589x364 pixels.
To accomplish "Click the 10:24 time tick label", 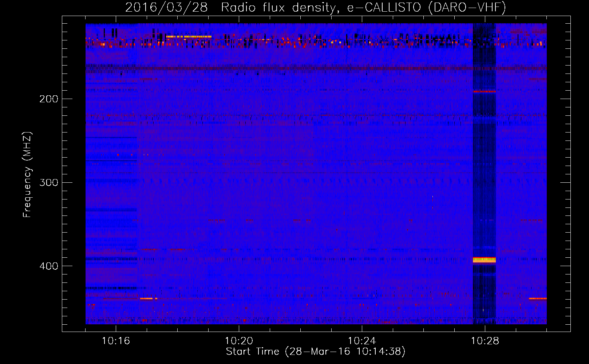I will 362,341.
